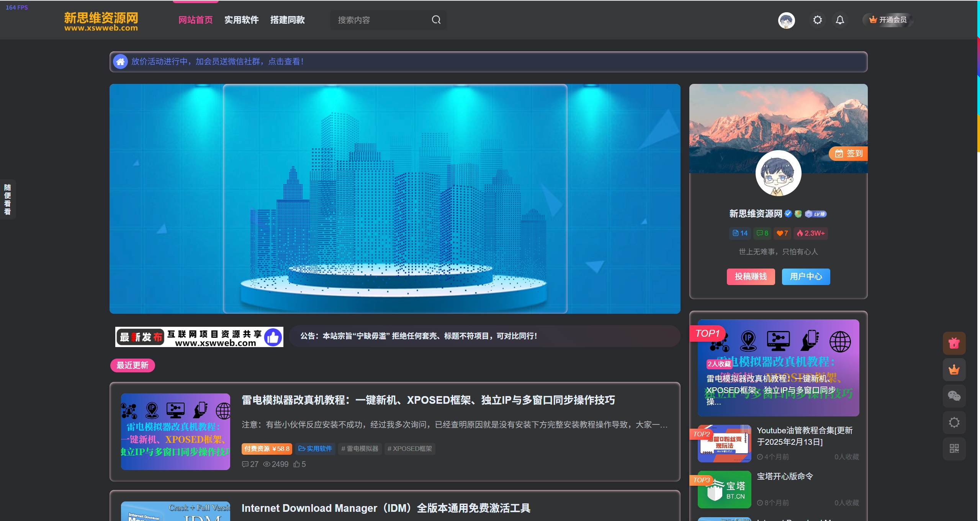980x521 pixels.
Task: Click the # XPOSED框架 tag
Action: coord(409,449)
